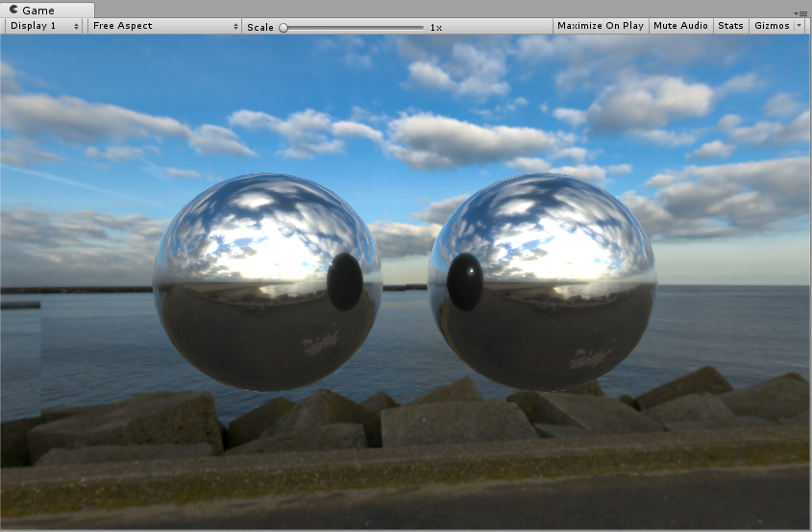Expand the Gizmos dropdown arrow
Screen dimensions: 812x532
coord(800,26)
